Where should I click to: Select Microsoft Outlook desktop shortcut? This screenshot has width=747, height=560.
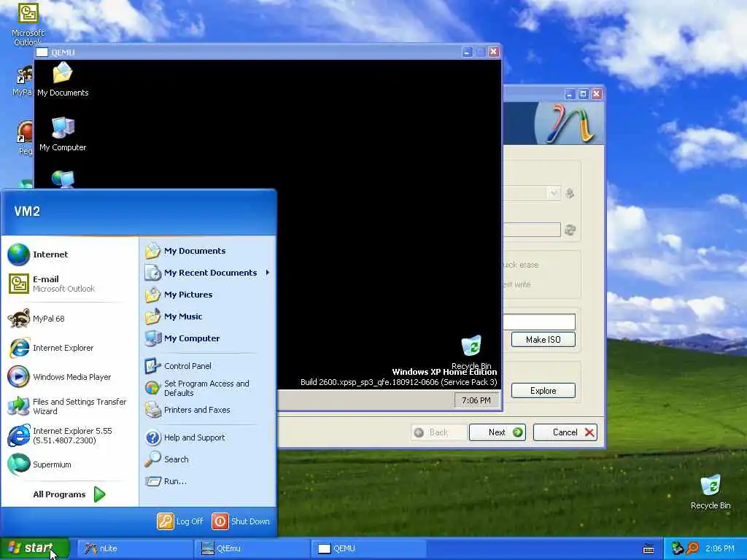[x=28, y=24]
